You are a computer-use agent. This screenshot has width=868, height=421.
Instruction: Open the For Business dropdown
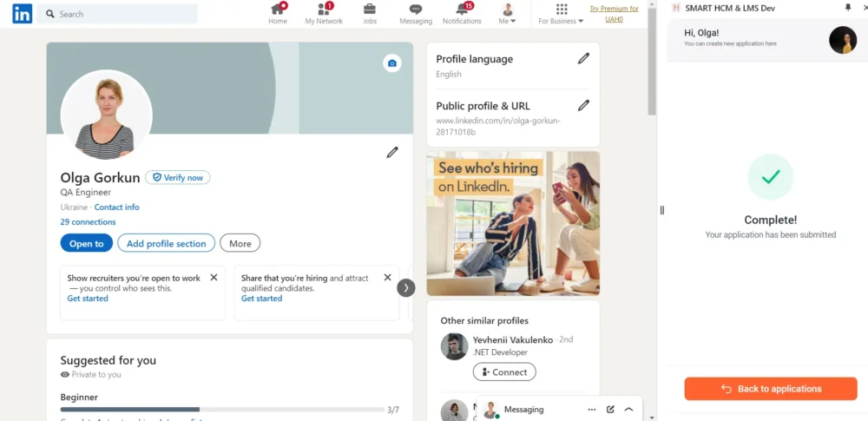click(562, 15)
